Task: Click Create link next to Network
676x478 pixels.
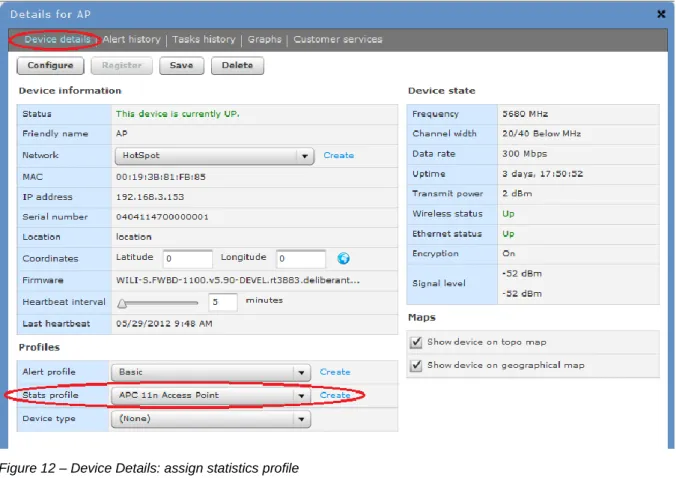Action: [339, 156]
